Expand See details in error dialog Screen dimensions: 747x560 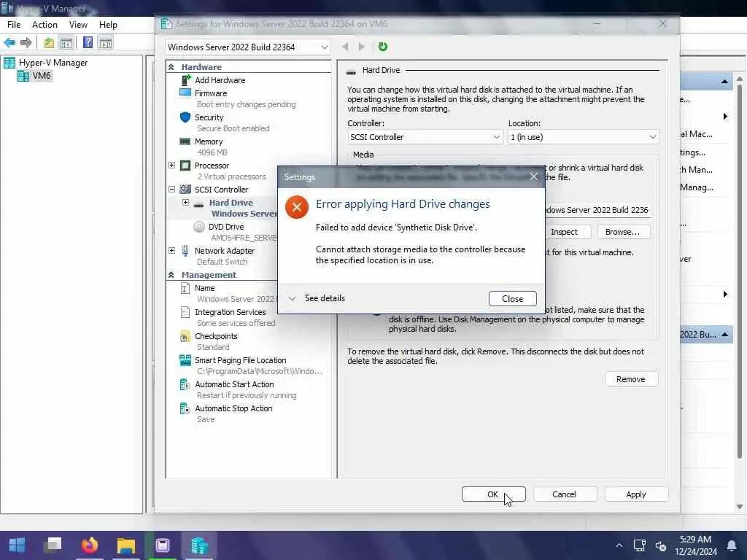click(317, 298)
